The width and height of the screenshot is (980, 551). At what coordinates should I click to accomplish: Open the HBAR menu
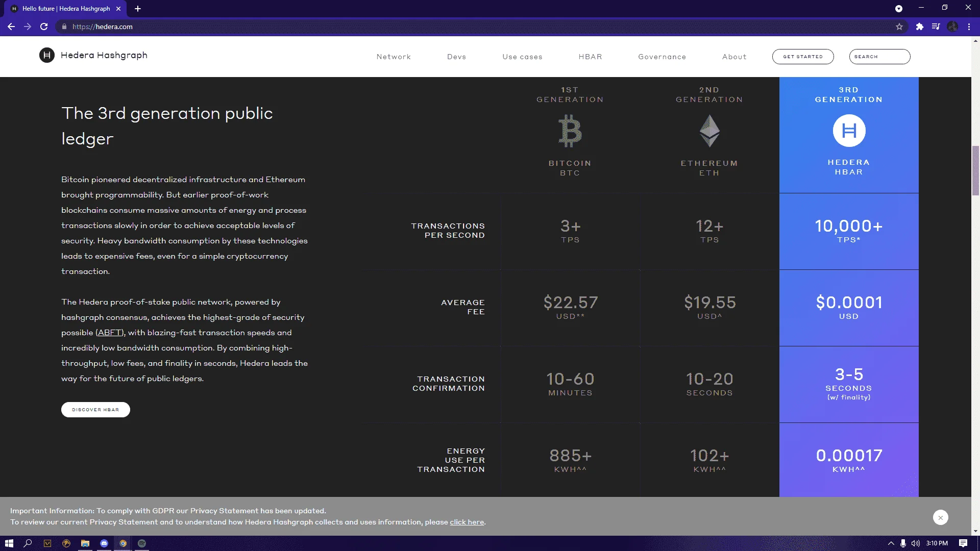[x=590, y=57]
